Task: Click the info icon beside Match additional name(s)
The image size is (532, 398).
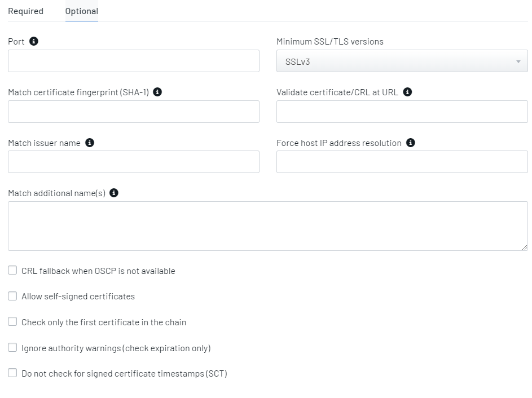Action: [x=115, y=193]
